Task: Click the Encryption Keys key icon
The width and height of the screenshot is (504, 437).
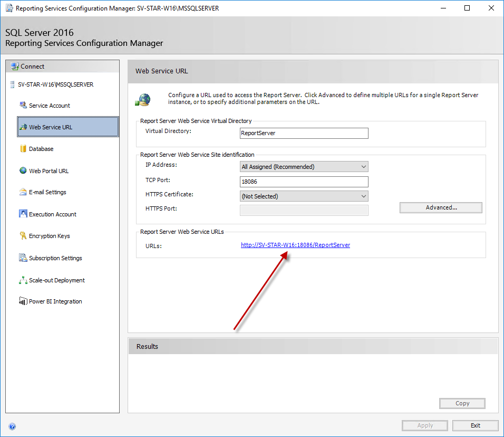Action: point(23,236)
